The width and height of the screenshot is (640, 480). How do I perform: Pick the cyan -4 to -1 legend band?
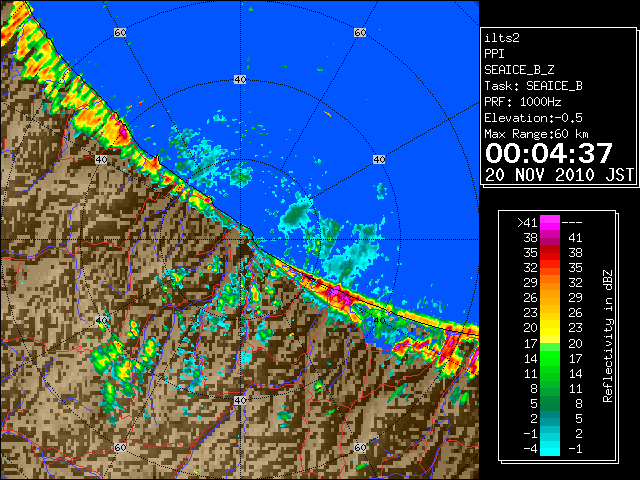coord(550,448)
